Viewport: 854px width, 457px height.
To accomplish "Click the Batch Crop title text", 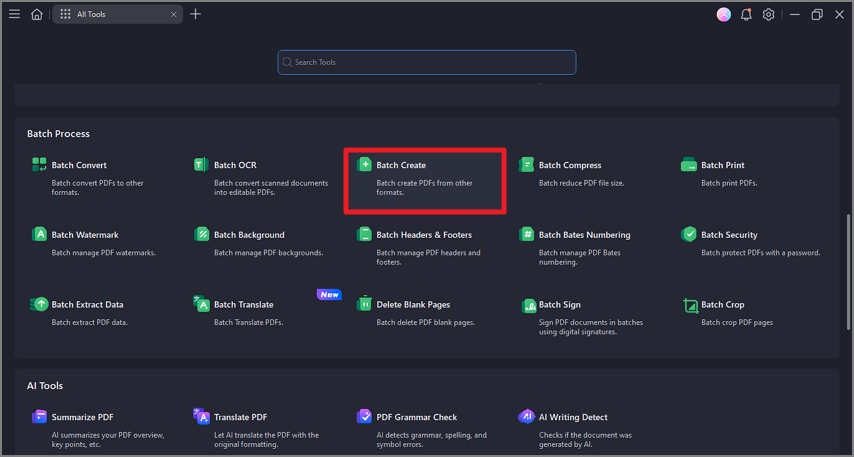I will (x=722, y=304).
